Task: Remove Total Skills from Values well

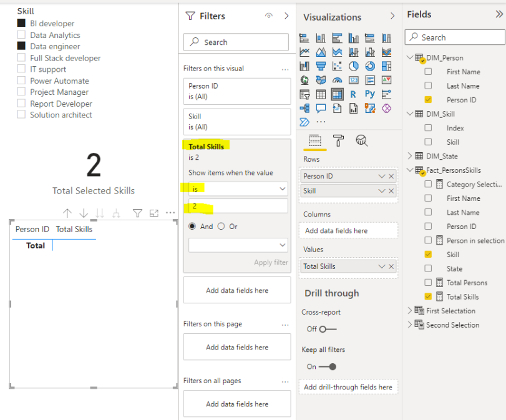Action: coord(391,266)
